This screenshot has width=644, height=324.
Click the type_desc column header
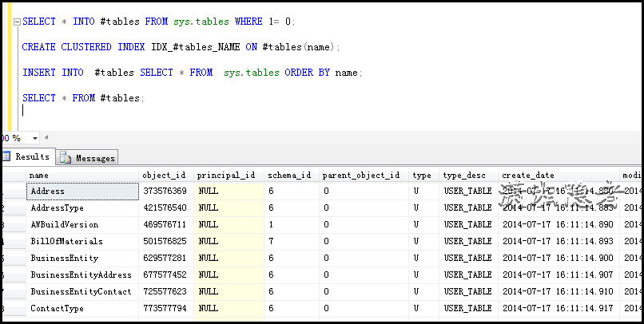[467, 176]
